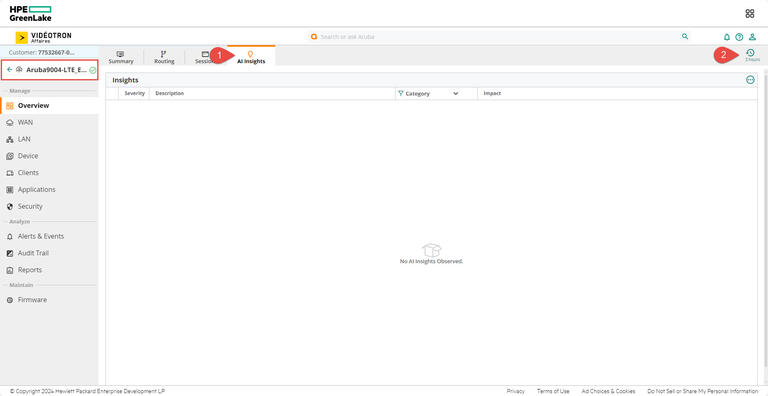
Task: Open Firmware in the sidebar
Action: point(49,300)
